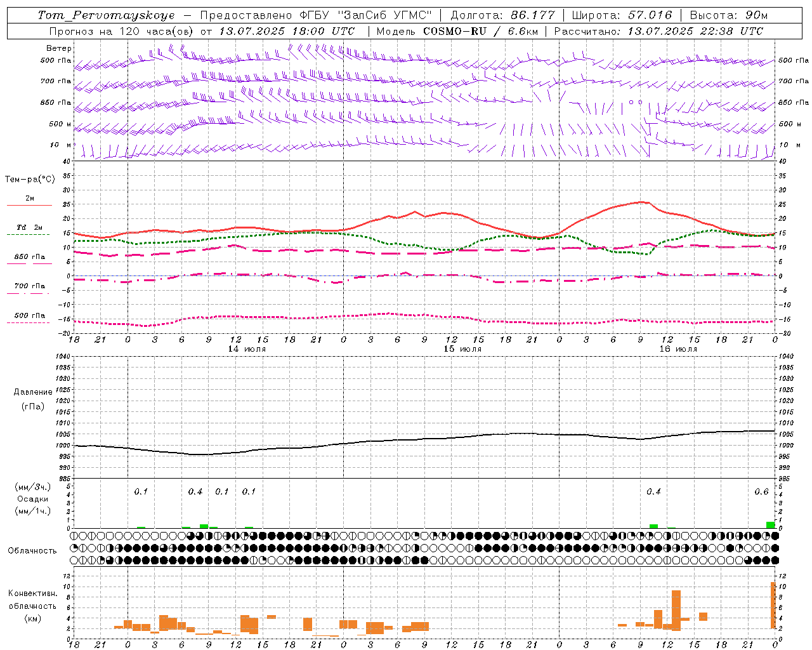Select the latitude value 'Широта: 57.016'
The image size is (812, 650).
click(x=622, y=15)
